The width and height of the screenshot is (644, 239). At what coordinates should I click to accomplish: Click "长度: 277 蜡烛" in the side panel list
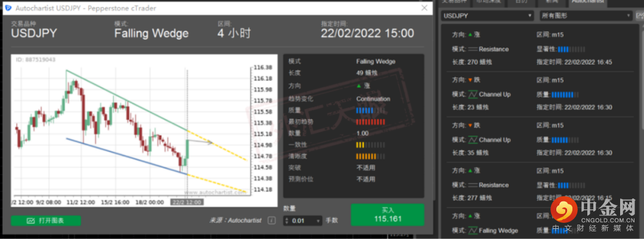point(472,198)
